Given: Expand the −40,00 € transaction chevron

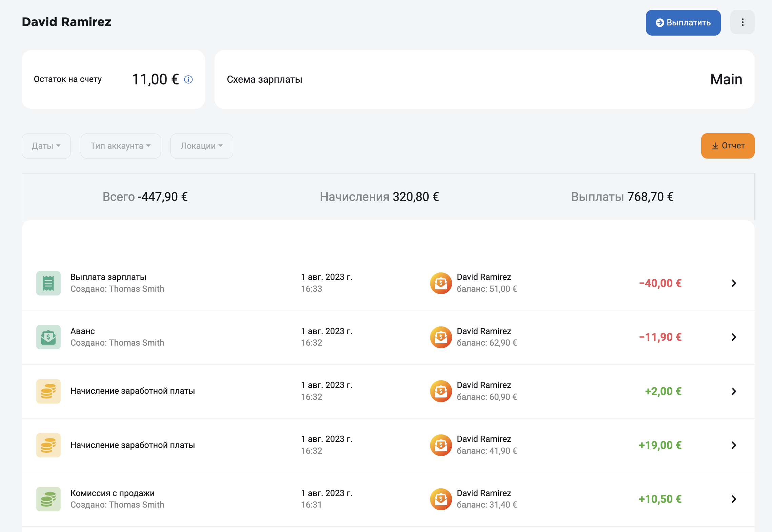Looking at the screenshot, I should (x=734, y=283).
